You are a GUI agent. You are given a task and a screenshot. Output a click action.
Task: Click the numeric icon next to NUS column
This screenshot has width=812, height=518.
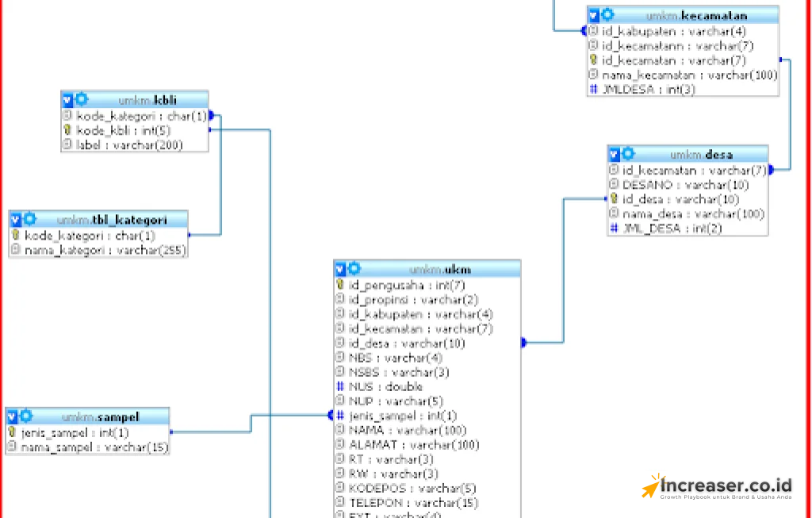341,386
